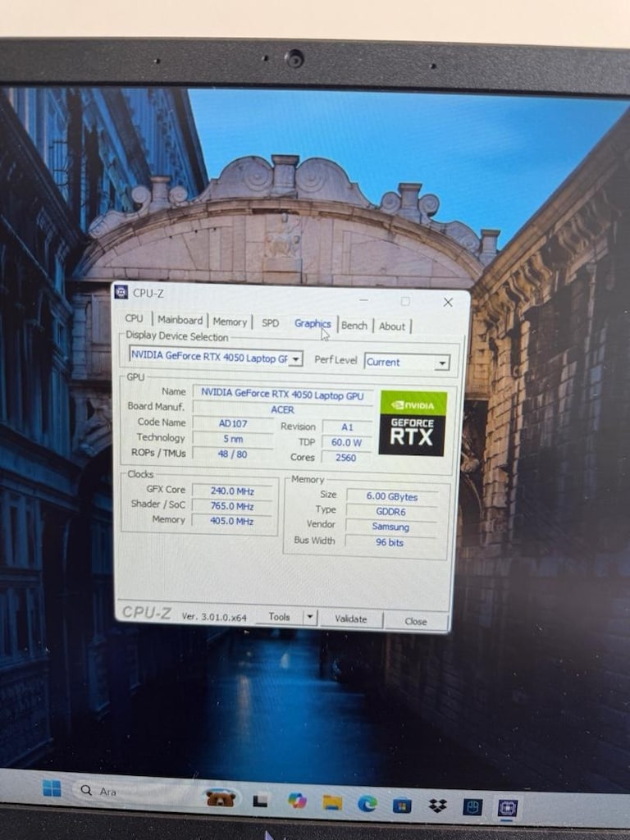Click the GDDR6 memory type value
Image resolution: width=630 pixels, height=840 pixels.
[390, 512]
